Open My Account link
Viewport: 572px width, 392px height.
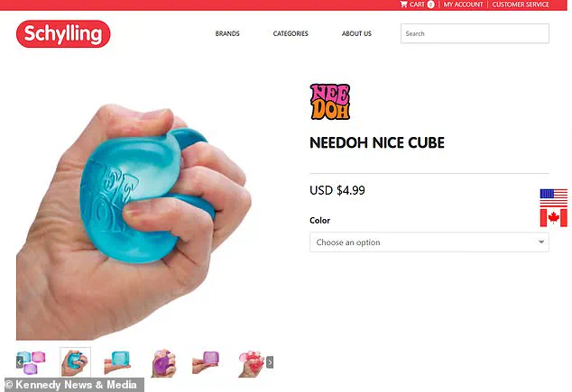(463, 5)
